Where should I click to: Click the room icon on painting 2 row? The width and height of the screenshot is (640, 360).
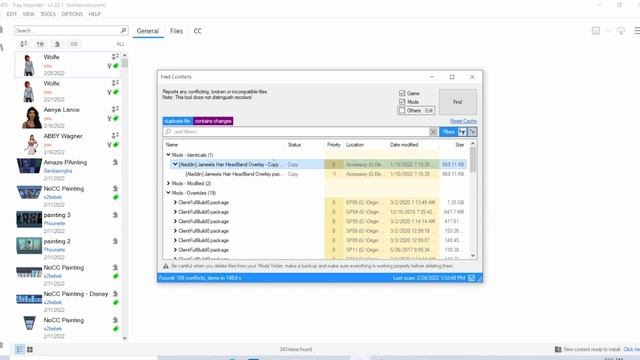click(115, 241)
